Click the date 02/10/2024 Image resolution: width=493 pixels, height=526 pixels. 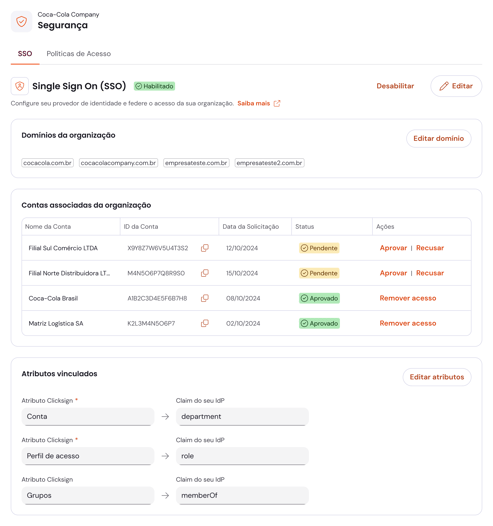tap(243, 324)
